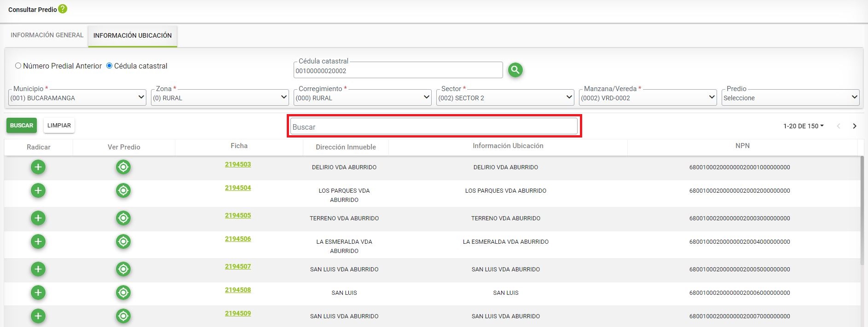Open ficha link 2194504
The height and width of the screenshot is (327, 868).
click(238, 188)
